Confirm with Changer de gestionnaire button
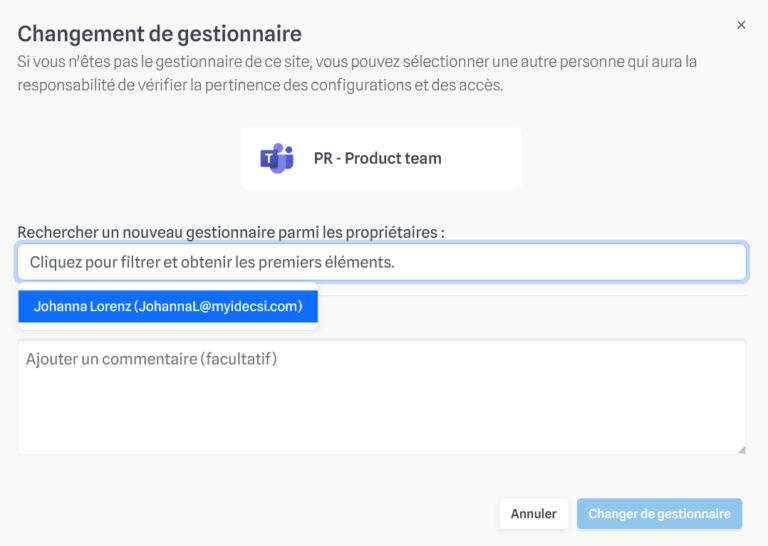768x546 pixels. [x=659, y=514]
